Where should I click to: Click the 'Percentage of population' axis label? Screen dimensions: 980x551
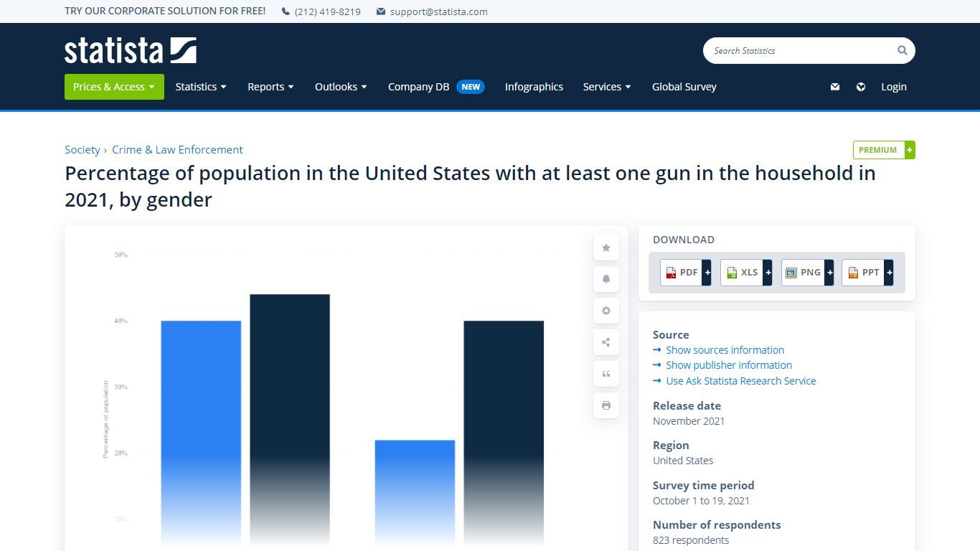pyautogui.click(x=106, y=420)
